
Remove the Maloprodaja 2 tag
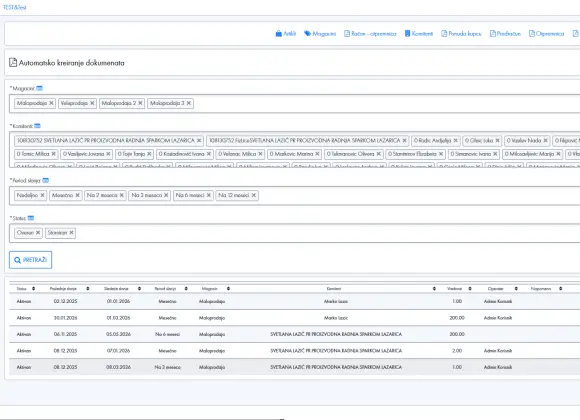tap(141, 103)
